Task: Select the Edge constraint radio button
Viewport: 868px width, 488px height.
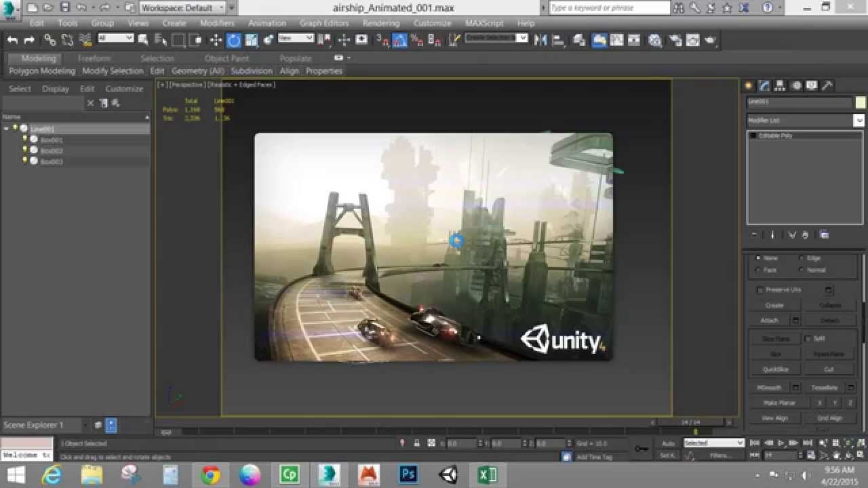Action: (801, 258)
